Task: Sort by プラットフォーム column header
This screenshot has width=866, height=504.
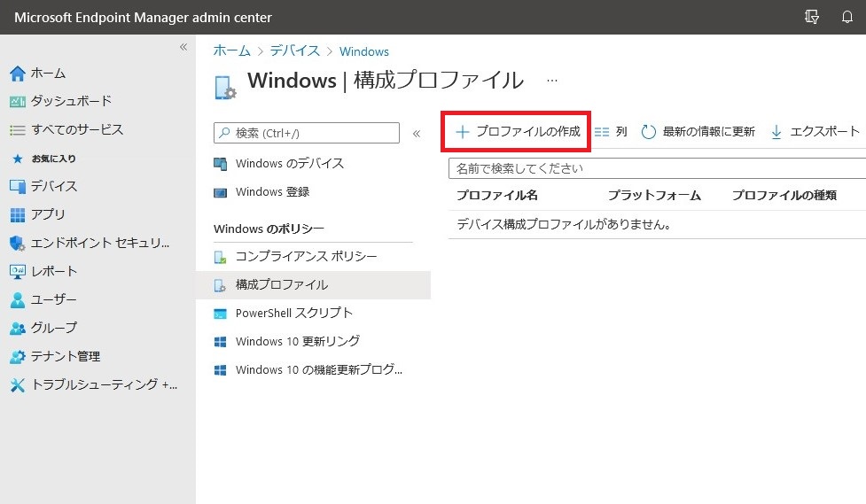Action: point(654,196)
